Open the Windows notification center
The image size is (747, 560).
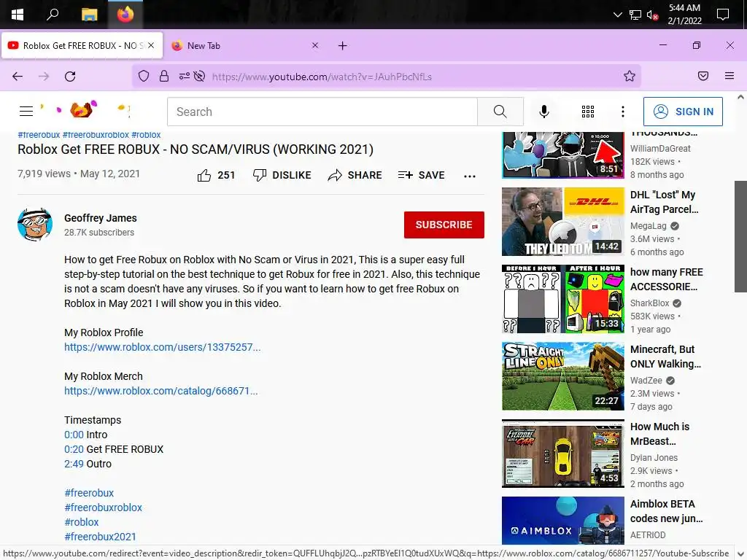pyautogui.click(x=723, y=15)
